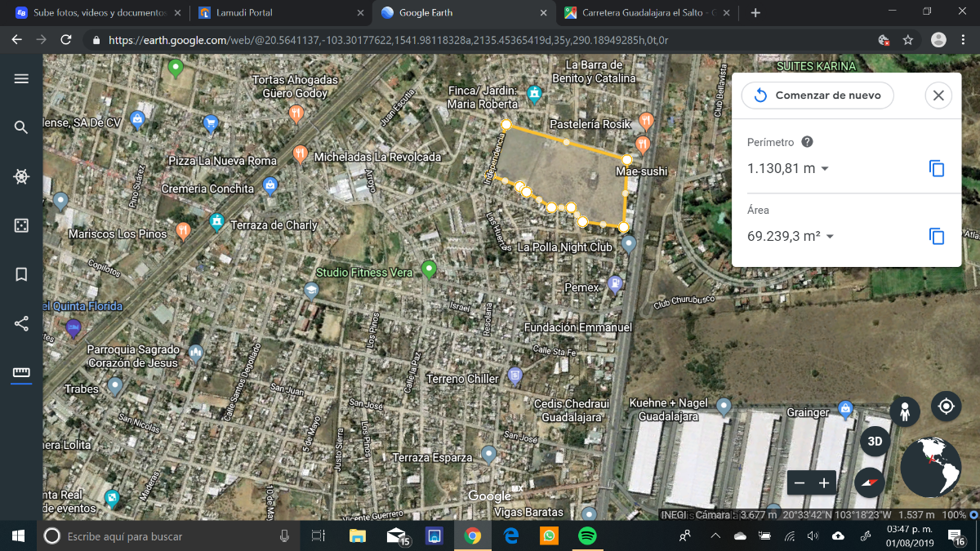This screenshot has width=980, height=551.
Task: Expand the perimeter unit dropdown
Action: pos(825,169)
